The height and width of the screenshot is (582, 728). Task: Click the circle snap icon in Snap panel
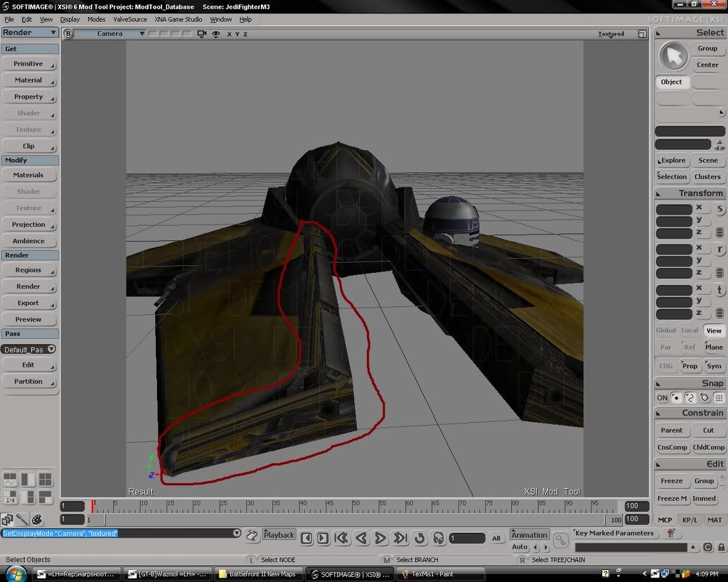coord(705,398)
